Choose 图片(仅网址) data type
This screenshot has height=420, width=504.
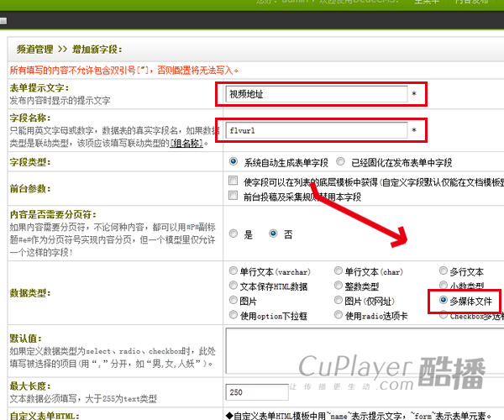coord(339,301)
